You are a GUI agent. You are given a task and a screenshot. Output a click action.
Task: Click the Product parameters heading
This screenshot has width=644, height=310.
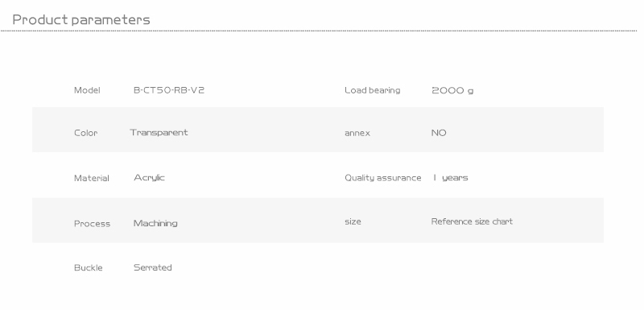(81, 19)
